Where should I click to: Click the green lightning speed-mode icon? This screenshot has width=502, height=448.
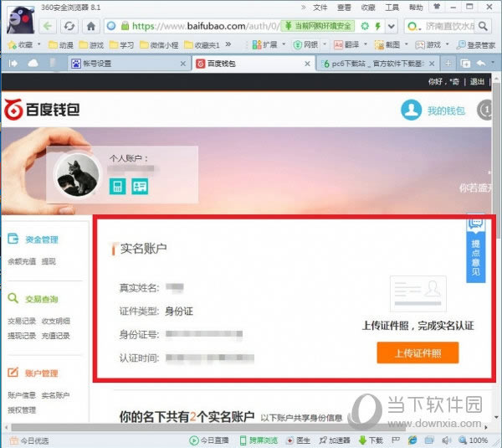[378, 26]
